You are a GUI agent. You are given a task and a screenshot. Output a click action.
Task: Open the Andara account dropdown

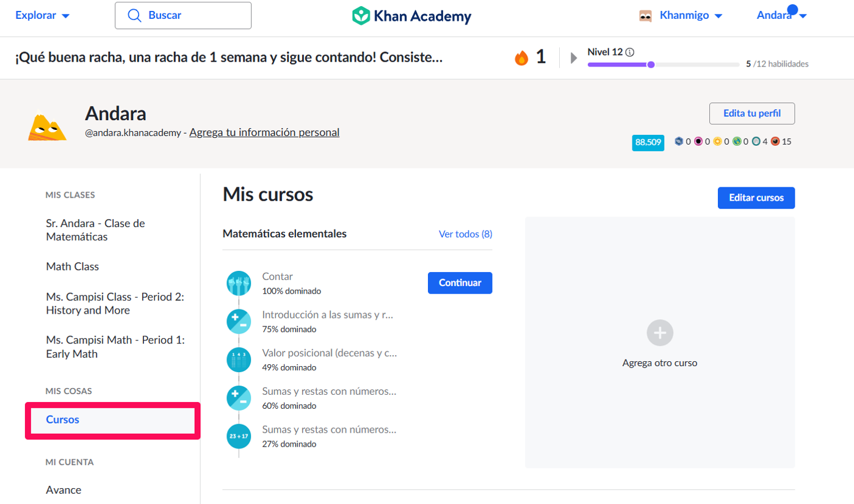point(782,16)
